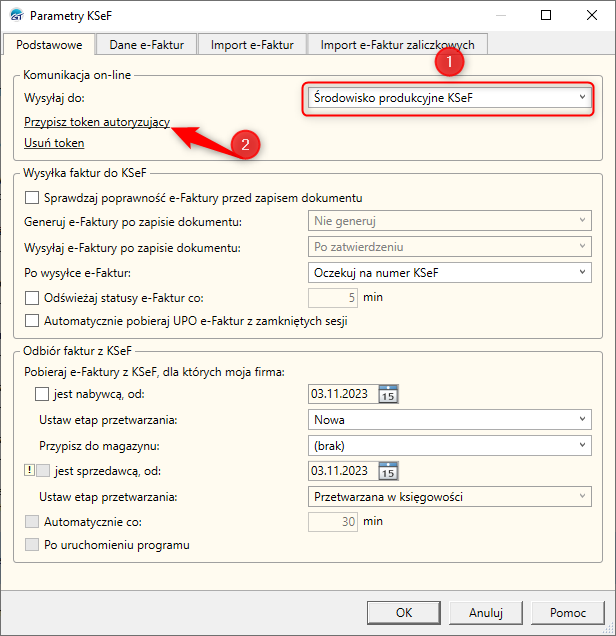Open calendar picker for nabywcą date
This screenshot has width=616, height=636.
click(x=389, y=394)
